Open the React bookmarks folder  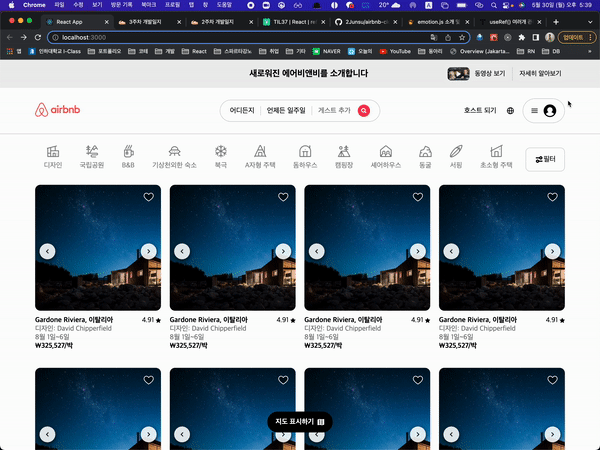click(x=194, y=51)
